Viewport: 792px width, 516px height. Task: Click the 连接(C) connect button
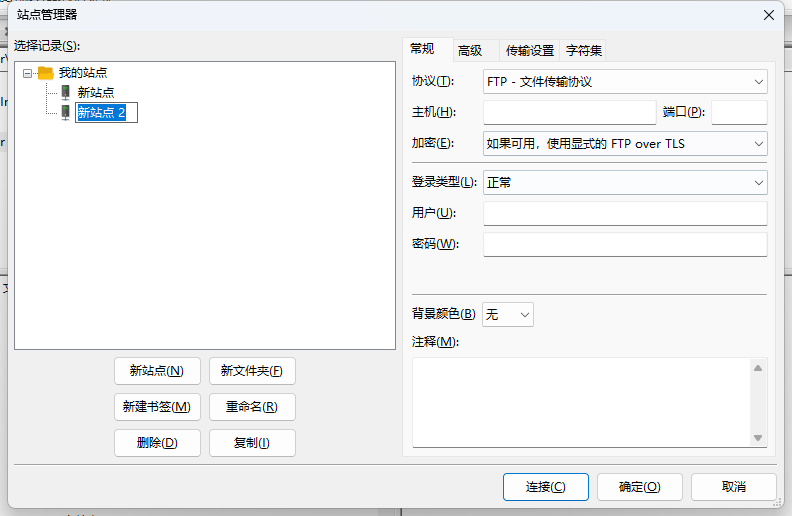pos(545,487)
